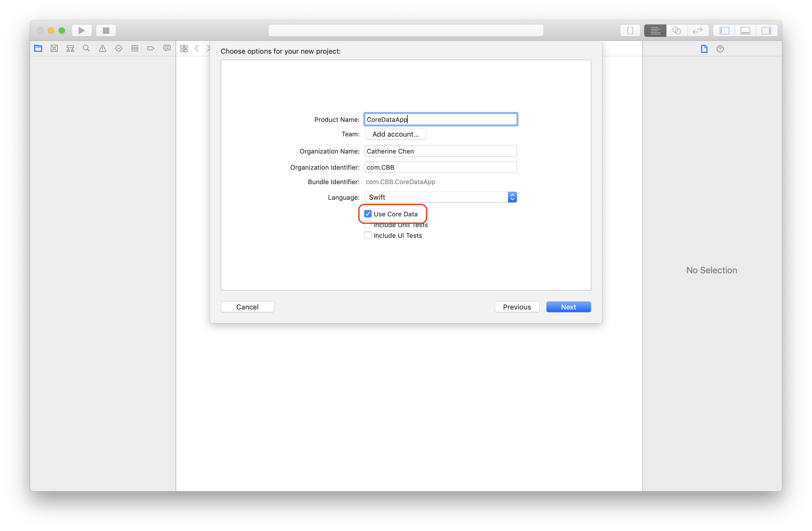
Task: Click the Stop button in toolbar
Action: 106,31
